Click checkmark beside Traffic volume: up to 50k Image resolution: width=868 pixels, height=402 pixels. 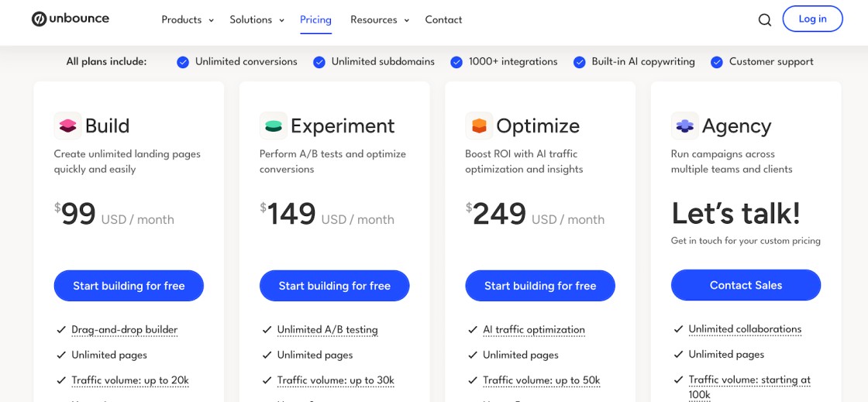coord(472,380)
